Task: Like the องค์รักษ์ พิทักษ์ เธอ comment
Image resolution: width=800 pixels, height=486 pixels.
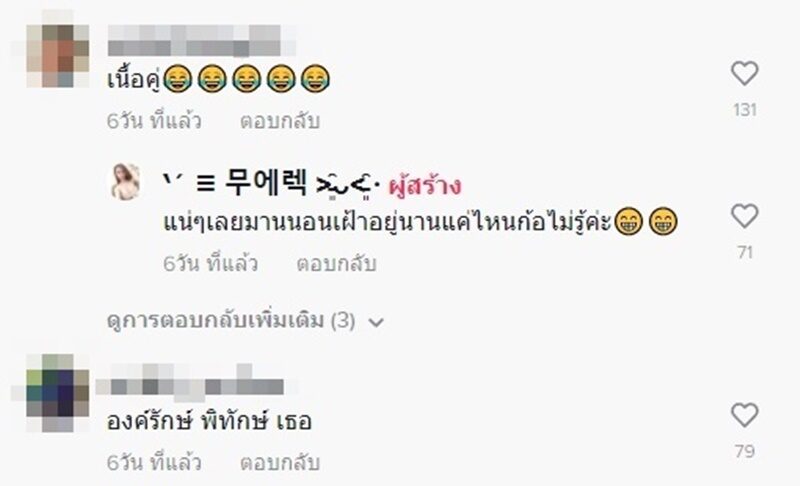Action: pos(744,415)
